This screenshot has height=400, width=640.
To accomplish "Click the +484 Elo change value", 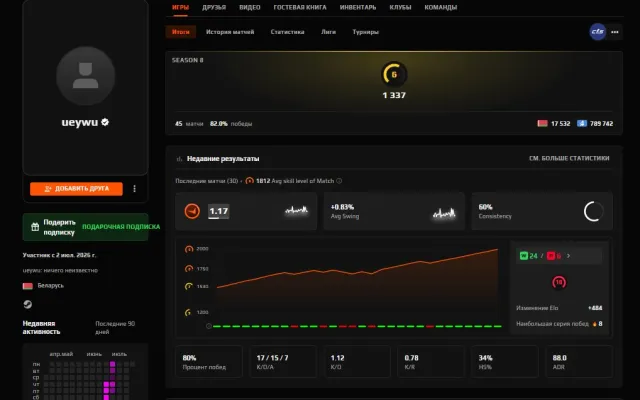I will [595, 308].
